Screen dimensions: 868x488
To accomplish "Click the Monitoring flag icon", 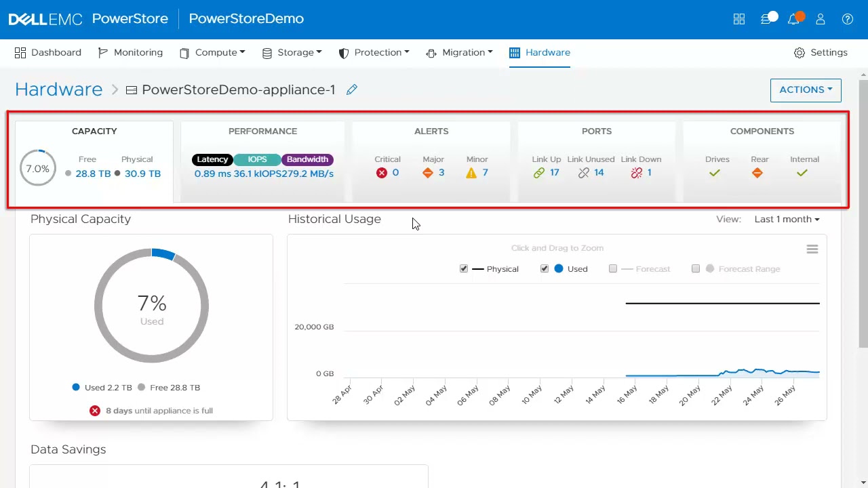I will tap(103, 53).
